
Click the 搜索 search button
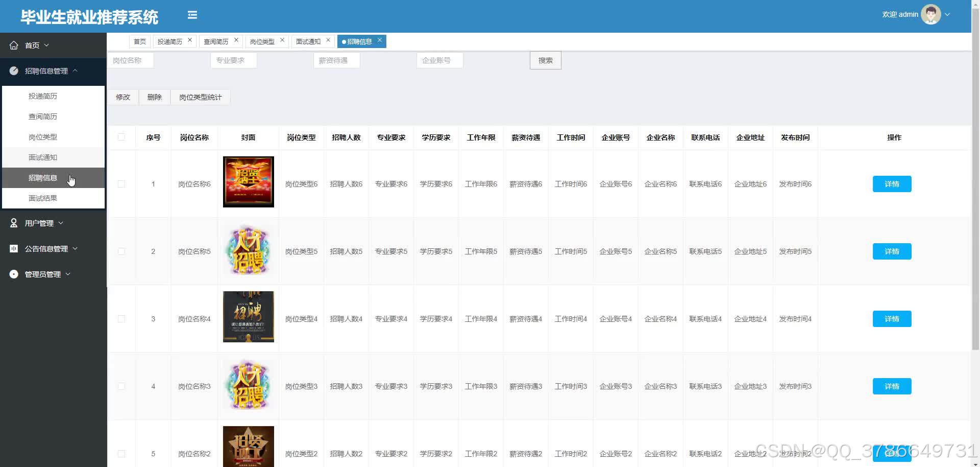click(546, 60)
